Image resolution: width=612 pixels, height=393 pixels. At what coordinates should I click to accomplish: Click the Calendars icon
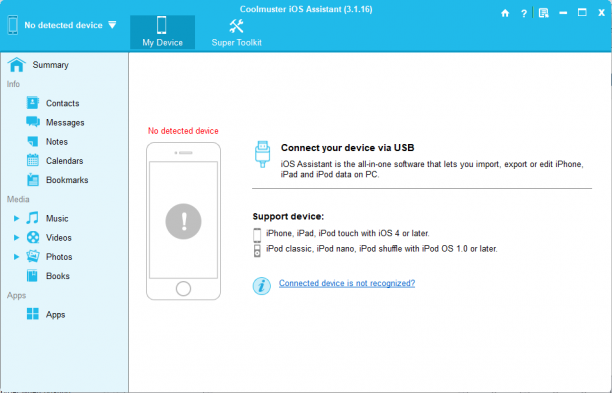(33, 160)
